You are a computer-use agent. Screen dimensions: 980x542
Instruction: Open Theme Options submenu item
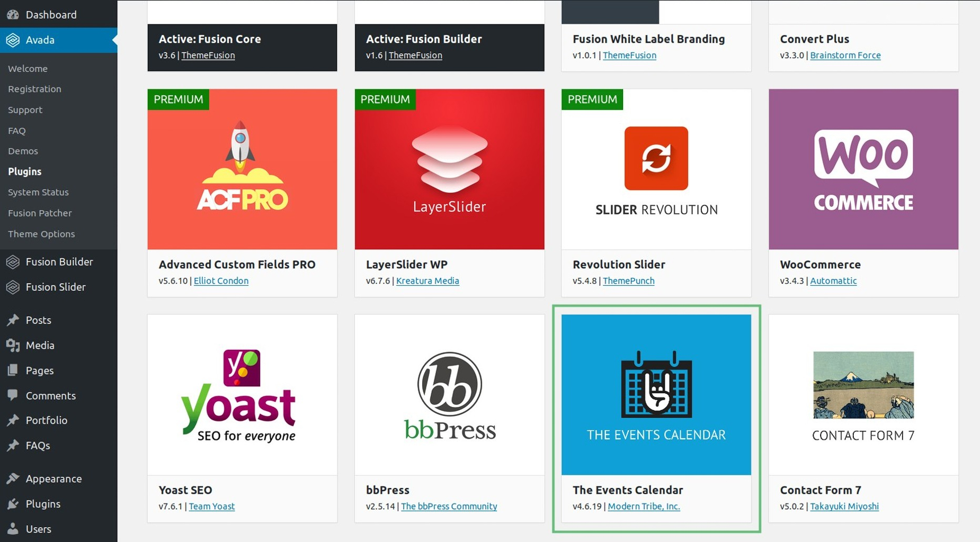tap(41, 233)
